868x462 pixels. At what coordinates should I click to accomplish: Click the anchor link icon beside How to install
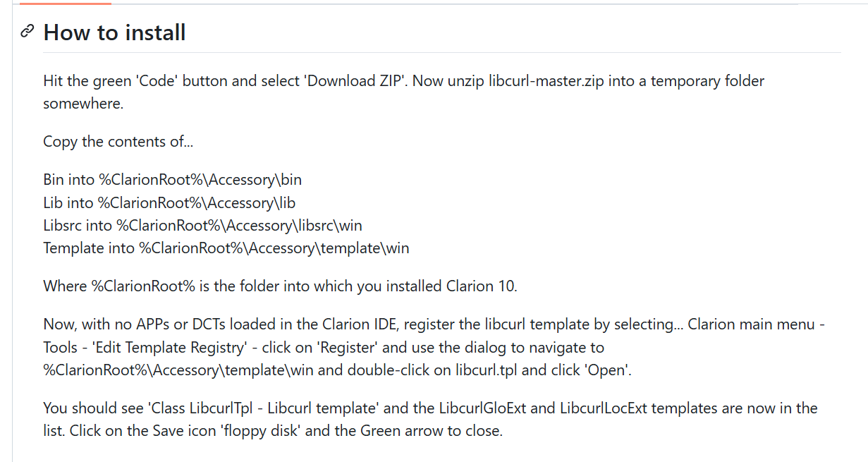tap(27, 31)
